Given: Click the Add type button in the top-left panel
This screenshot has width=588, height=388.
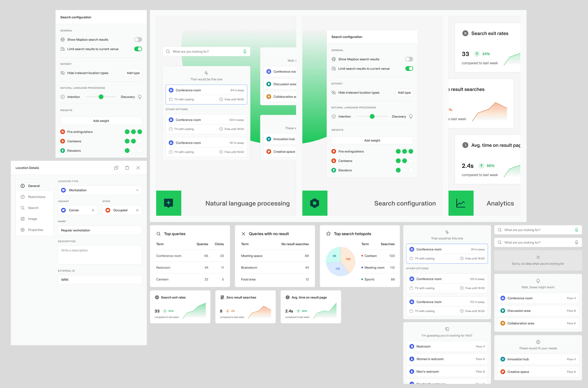Looking at the screenshot, I should click(x=133, y=73).
